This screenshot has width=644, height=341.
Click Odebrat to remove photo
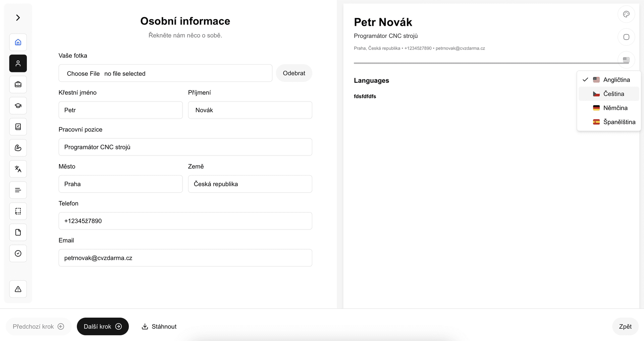(x=294, y=73)
